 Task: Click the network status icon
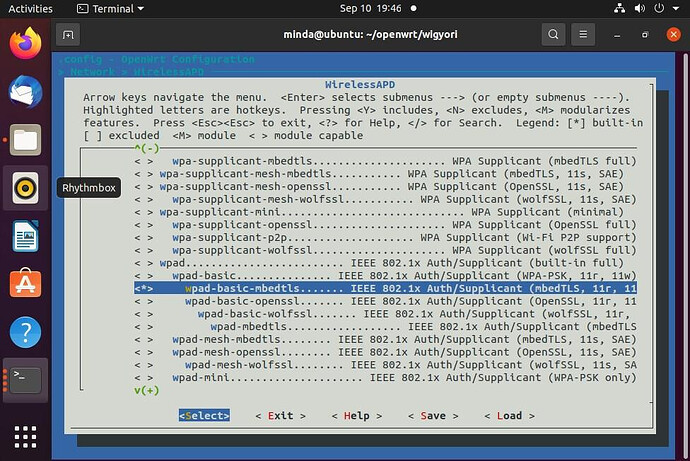coord(620,8)
